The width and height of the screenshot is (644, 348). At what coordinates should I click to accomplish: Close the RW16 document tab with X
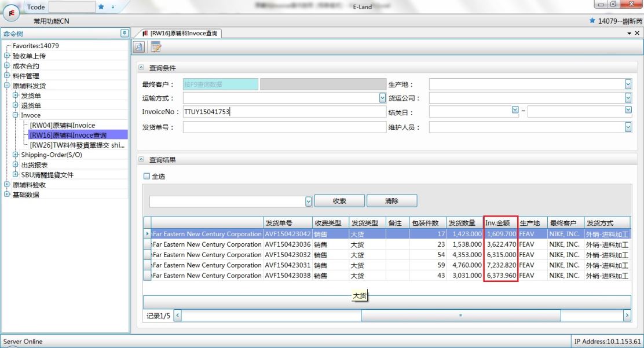(x=638, y=34)
